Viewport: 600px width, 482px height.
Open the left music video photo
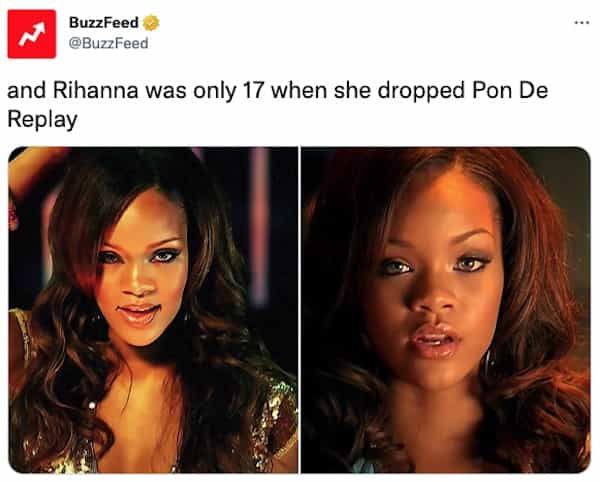coord(153,310)
